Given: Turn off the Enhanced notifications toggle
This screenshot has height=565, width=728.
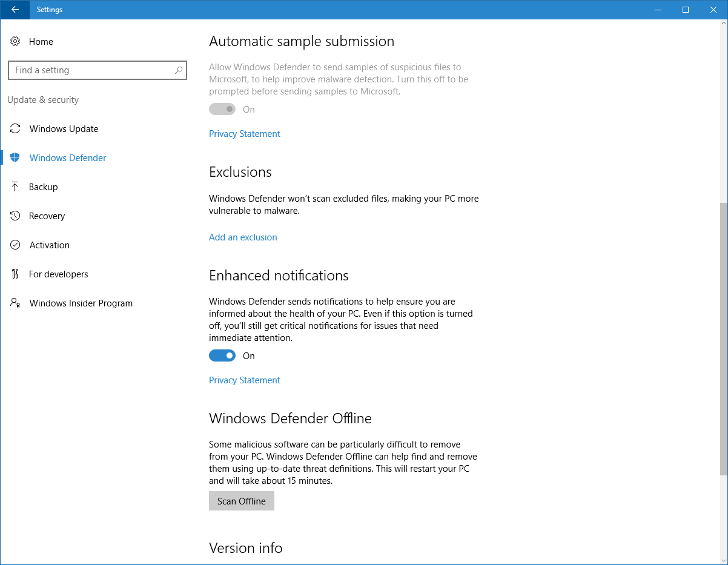Looking at the screenshot, I should coord(222,356).
